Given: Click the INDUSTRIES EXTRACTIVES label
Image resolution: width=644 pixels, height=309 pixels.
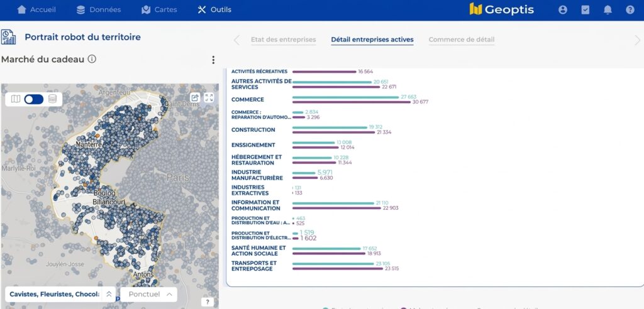Looking at the screenshot, I should click(250, 190).
